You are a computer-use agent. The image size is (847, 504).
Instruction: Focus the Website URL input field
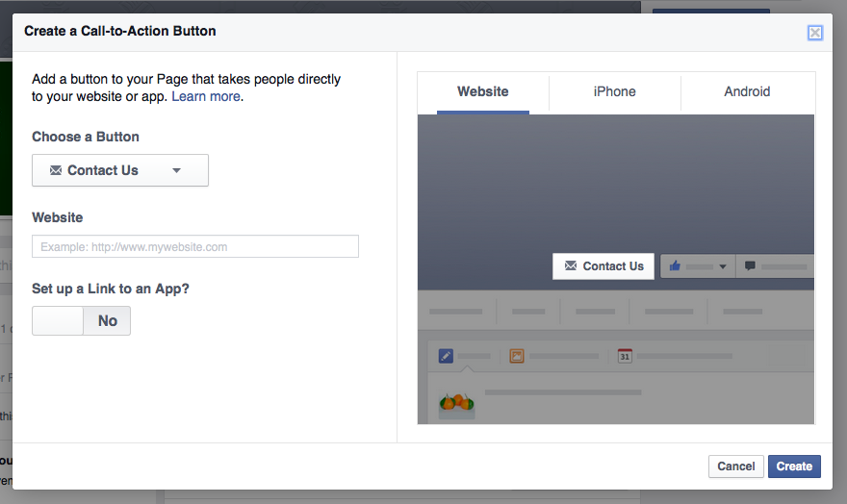195,247
